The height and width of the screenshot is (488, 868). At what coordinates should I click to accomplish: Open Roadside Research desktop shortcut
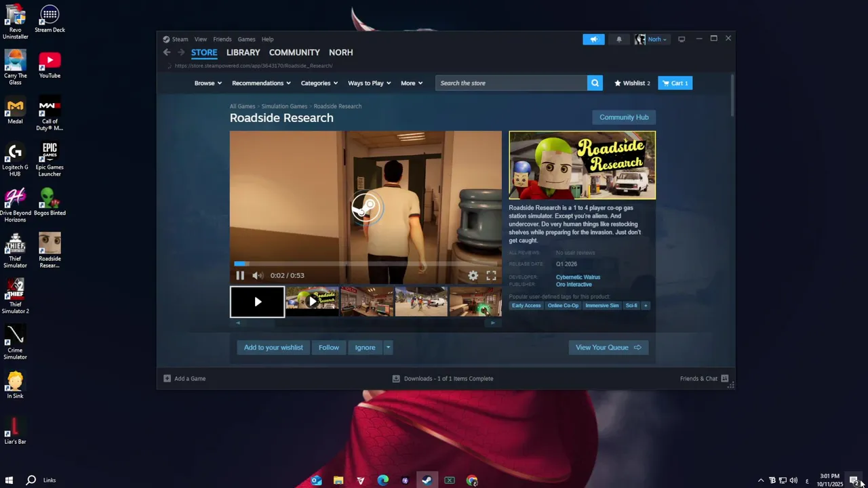pos(50,250)
